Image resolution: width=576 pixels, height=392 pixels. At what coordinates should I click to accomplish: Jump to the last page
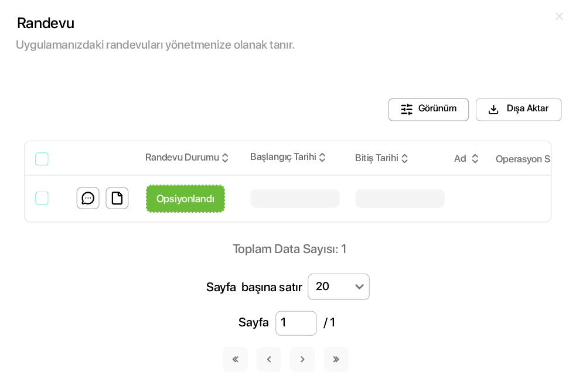click(336, 359)
